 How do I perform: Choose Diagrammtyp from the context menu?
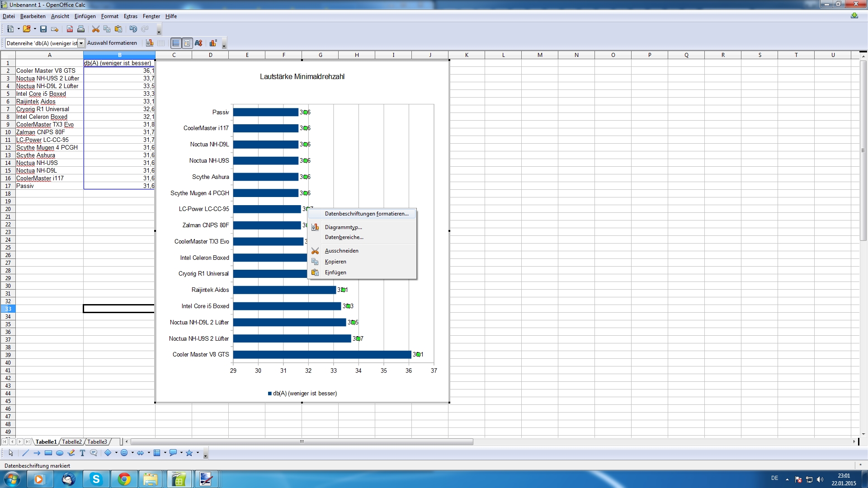coord(362,227)
